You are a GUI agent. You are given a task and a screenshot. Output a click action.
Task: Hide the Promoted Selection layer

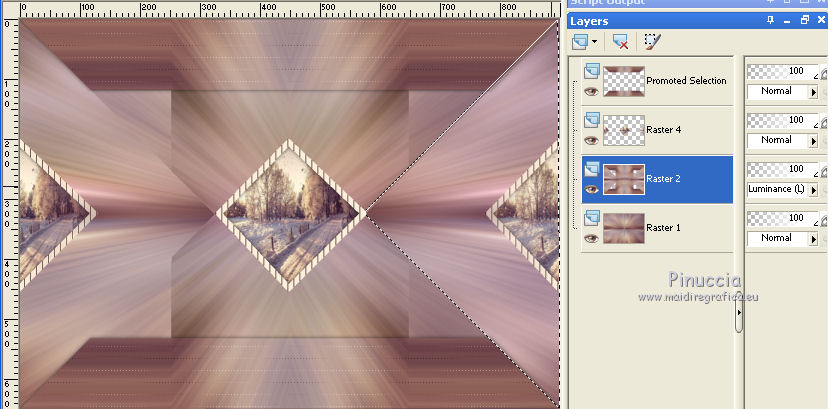click(591, 91)
